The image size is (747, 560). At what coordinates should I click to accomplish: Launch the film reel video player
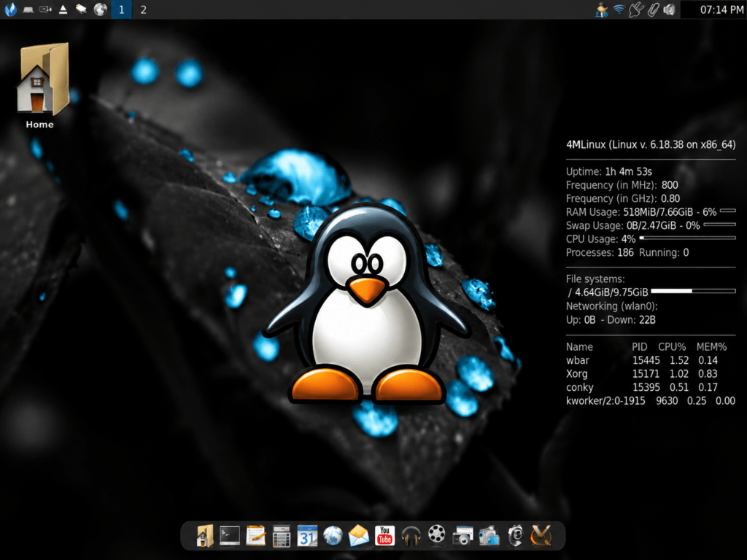(436, 534)
